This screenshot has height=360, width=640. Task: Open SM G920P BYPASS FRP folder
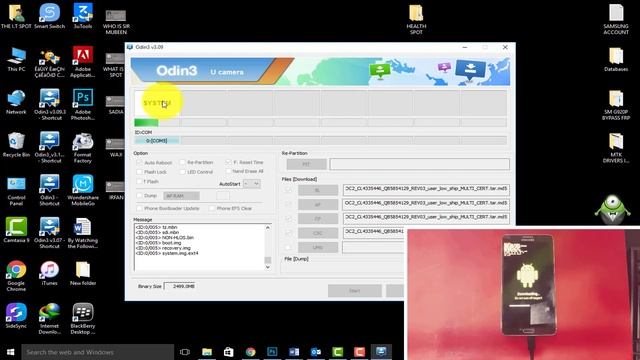tap(616, 105)
